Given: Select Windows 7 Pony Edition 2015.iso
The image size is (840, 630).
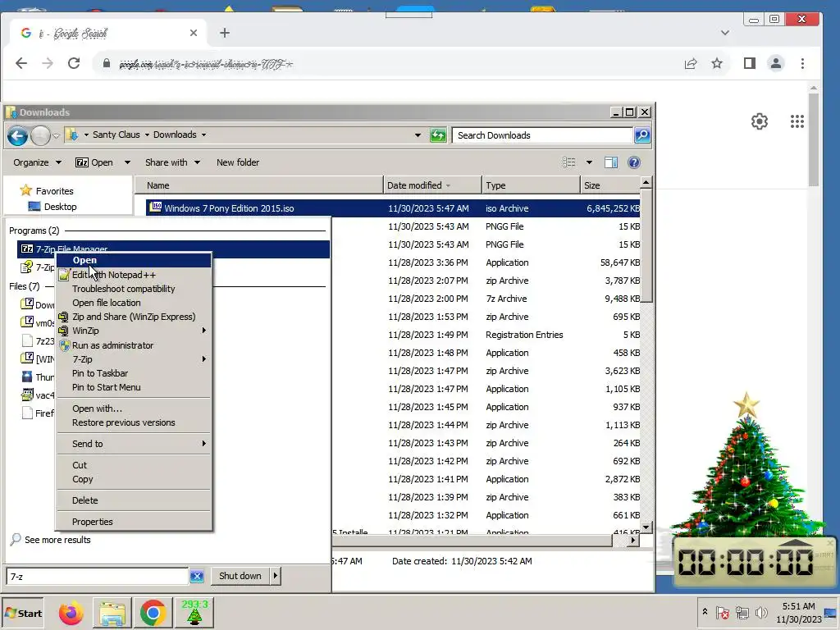Looking at the screenshot, I should (x=393, y=208).
